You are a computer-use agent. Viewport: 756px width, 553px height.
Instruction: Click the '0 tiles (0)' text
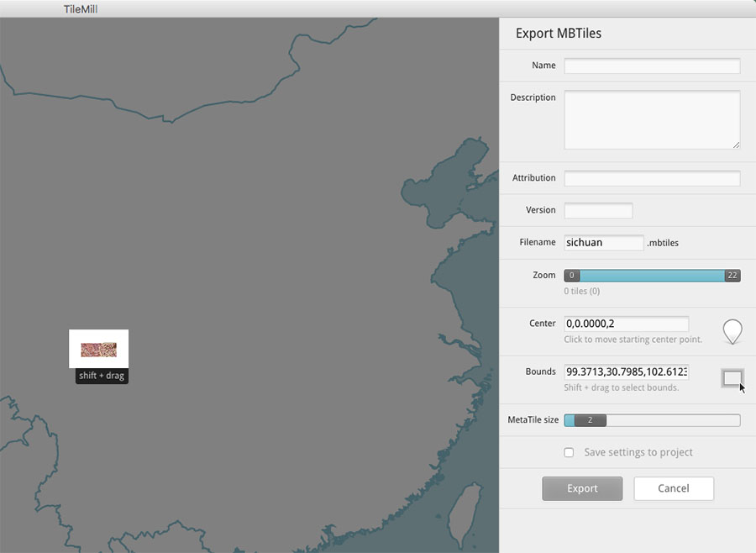582,291
